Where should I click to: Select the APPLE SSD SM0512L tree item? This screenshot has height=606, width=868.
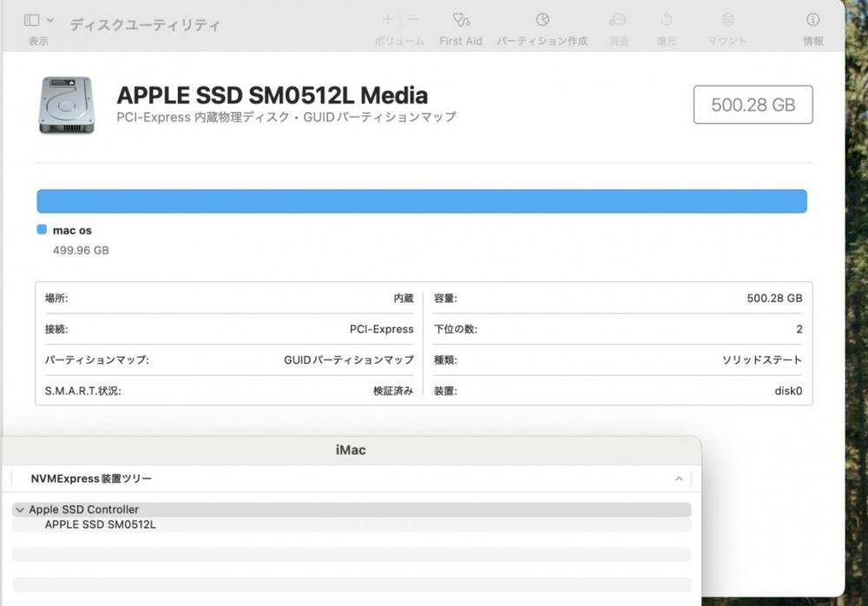[100, 524]
